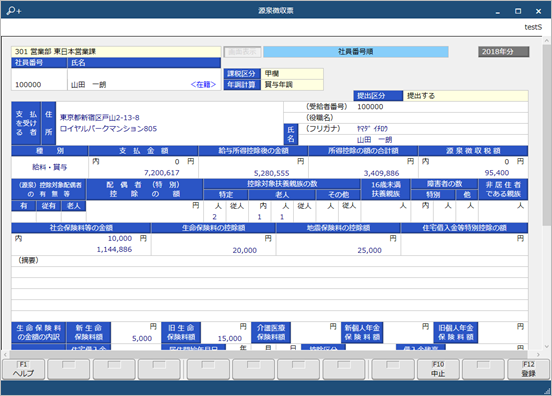Screen dimensions: 552x396
Task: Click the 生命保険料の控除額 value 20,000
Action: (244, 250)
